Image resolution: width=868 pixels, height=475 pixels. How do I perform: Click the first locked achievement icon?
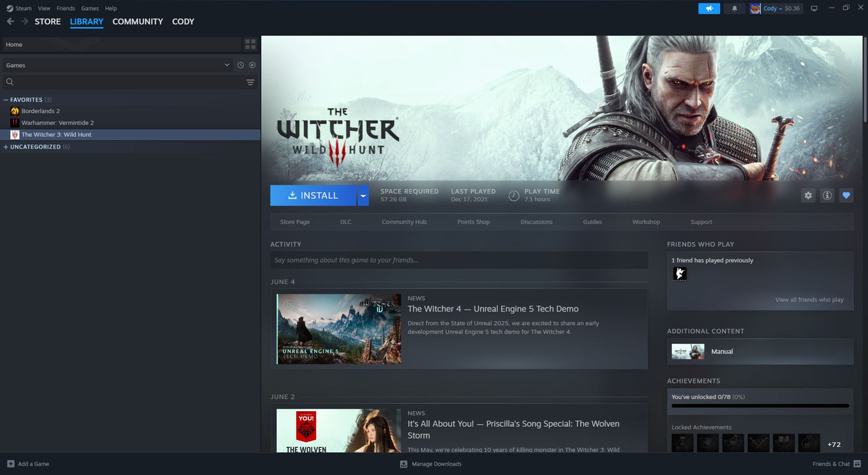682,443
